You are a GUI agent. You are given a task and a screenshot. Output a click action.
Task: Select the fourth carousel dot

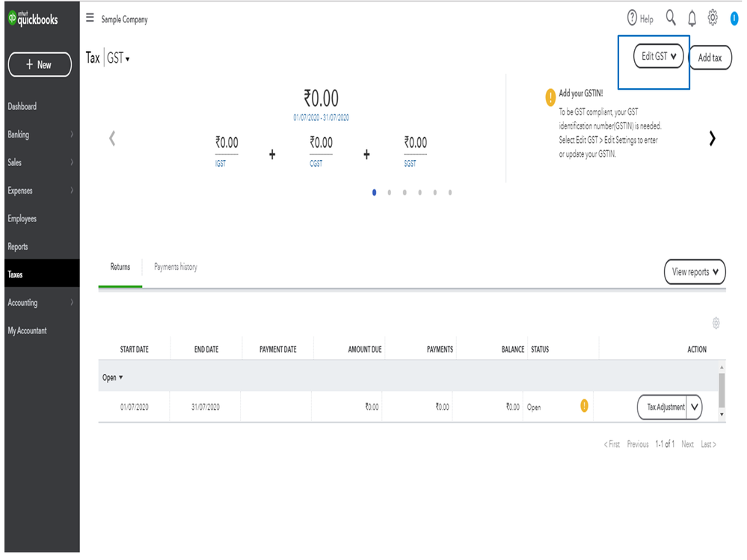(x=419, y=192)
